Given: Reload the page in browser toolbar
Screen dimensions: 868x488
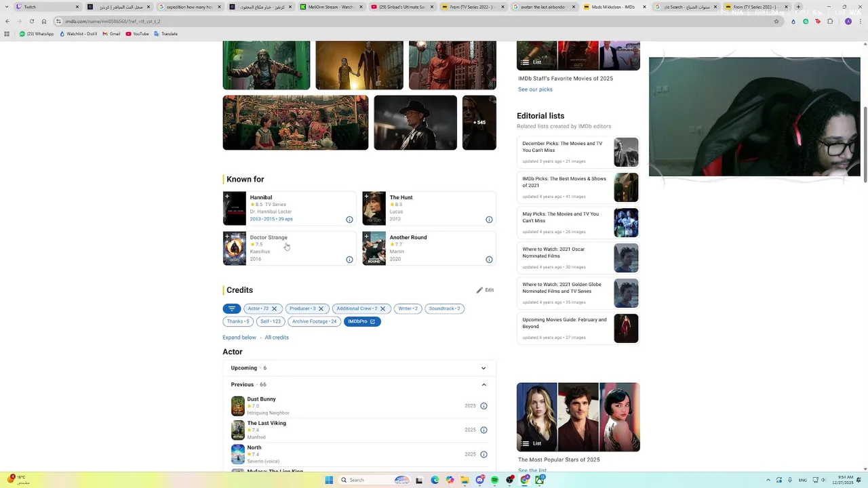Looking at the screenshot, I should (31, 21).
